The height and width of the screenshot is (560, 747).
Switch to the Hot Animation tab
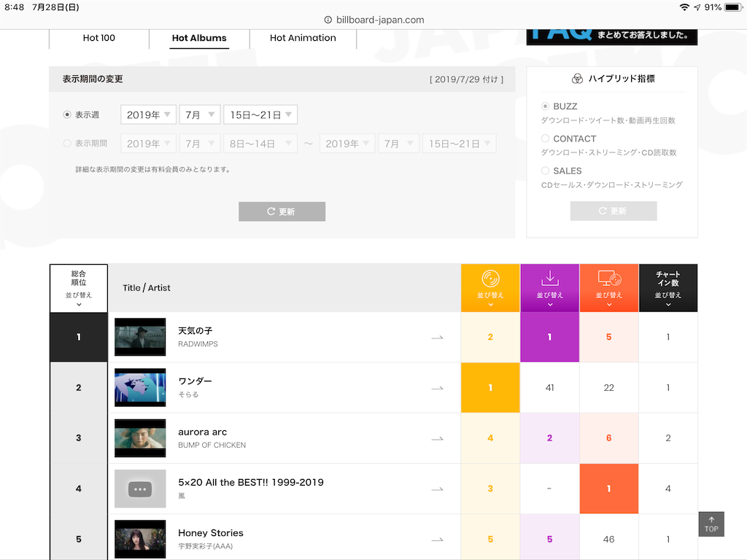[303, 38]
